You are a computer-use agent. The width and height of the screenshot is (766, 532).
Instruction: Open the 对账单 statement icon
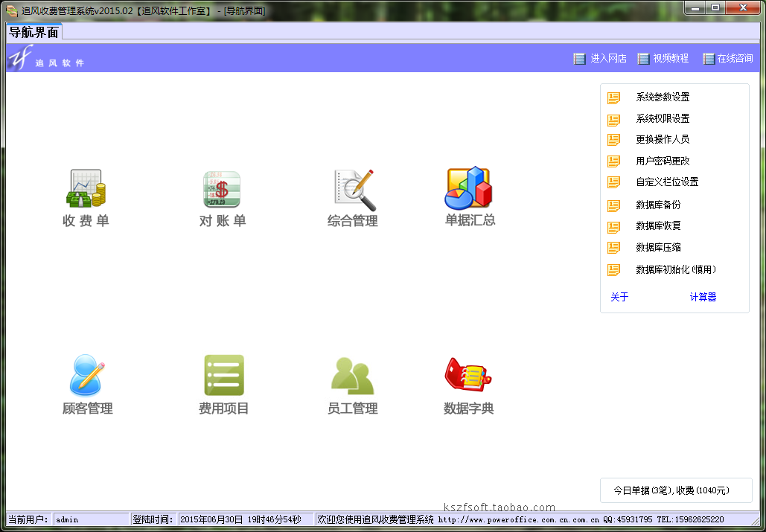pos(222,189)
